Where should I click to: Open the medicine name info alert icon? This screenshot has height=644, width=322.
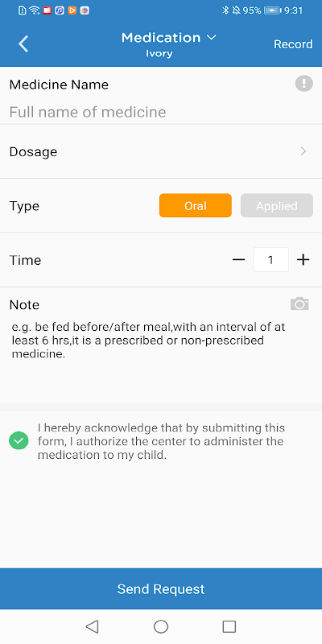[304, 84]
